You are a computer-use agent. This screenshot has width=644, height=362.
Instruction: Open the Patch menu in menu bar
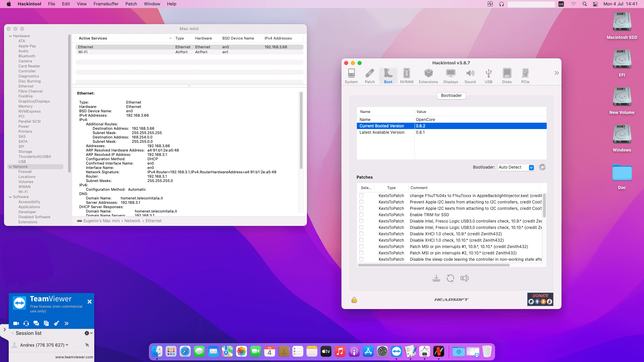(131, 4)
